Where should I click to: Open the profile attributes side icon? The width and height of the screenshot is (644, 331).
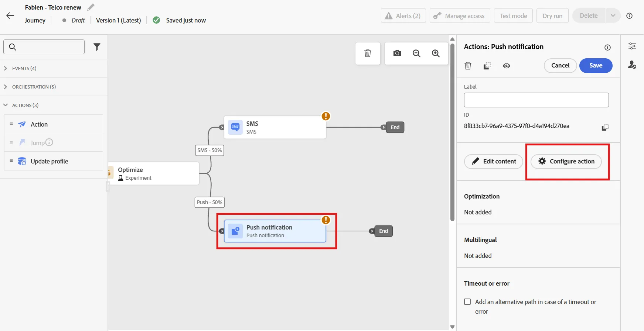click(632, 65)
